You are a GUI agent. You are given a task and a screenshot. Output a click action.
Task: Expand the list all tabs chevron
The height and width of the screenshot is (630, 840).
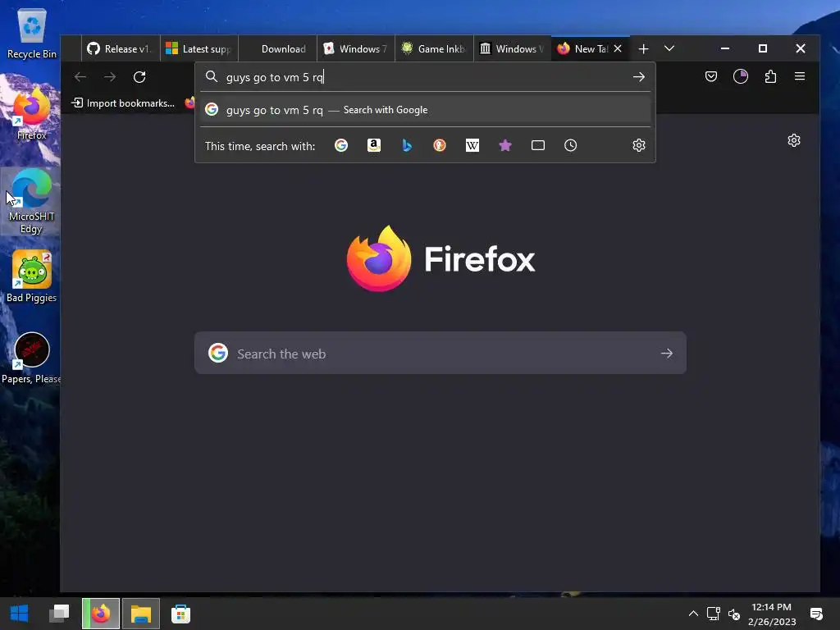[669, 48]
